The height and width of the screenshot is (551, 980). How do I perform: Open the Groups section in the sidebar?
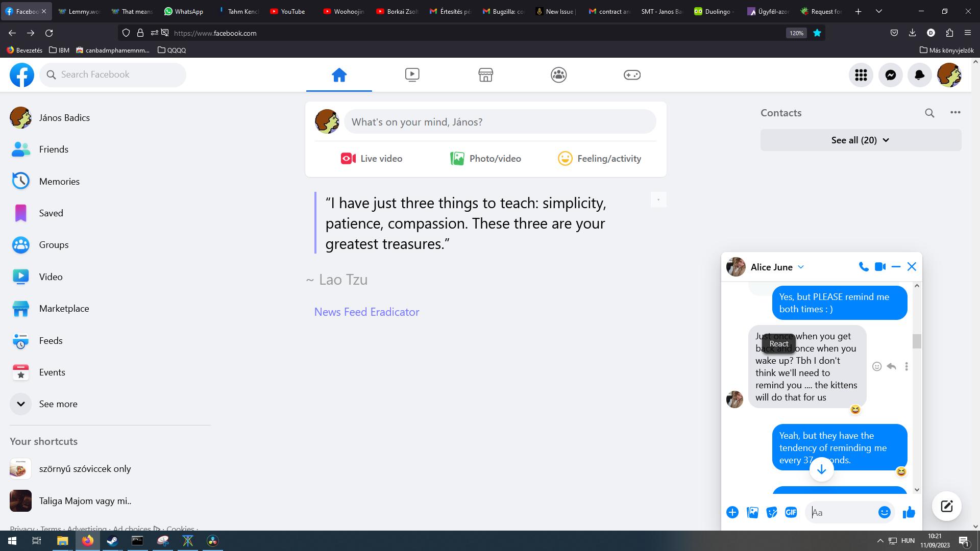pyautogui.click(x=53, y=244)
